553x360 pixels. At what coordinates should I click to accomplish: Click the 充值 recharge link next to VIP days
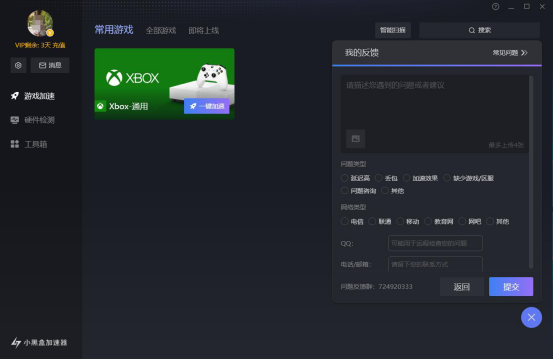(59, 45)
